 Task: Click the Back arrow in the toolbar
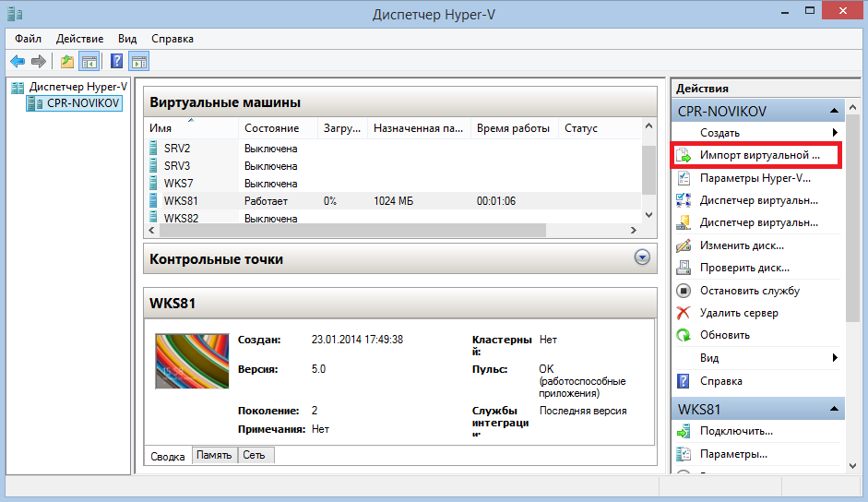[17, 62]
